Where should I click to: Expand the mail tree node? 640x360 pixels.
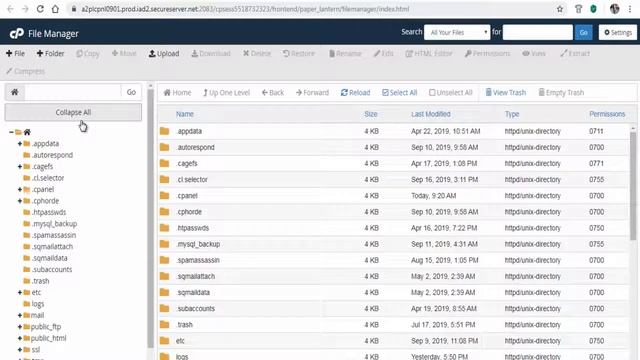20,315
